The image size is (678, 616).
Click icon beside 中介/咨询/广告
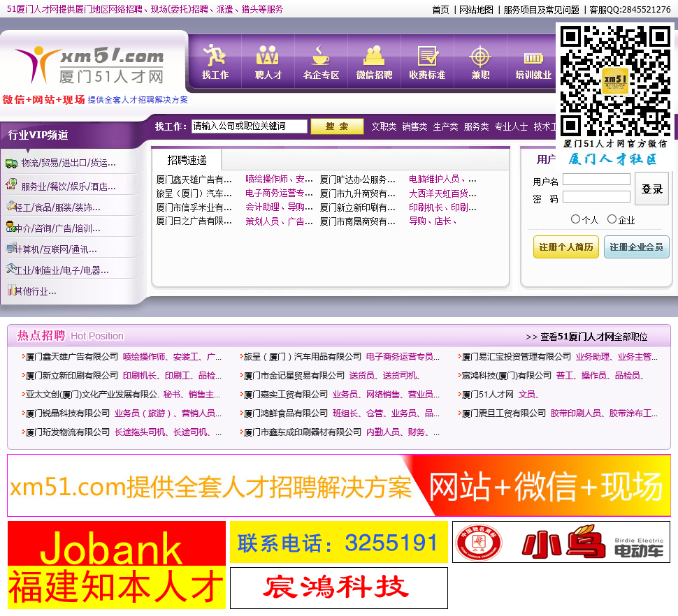pyautogui.click(x=10, y=227)
